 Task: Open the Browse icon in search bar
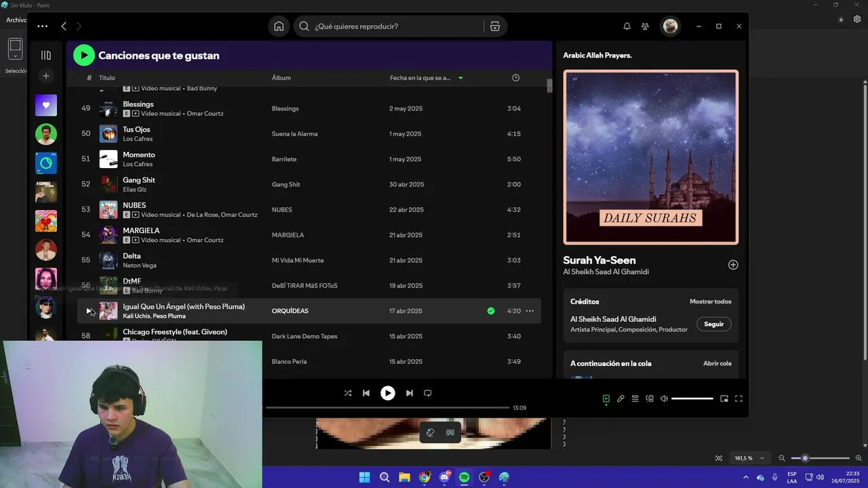tap(495, 26)
